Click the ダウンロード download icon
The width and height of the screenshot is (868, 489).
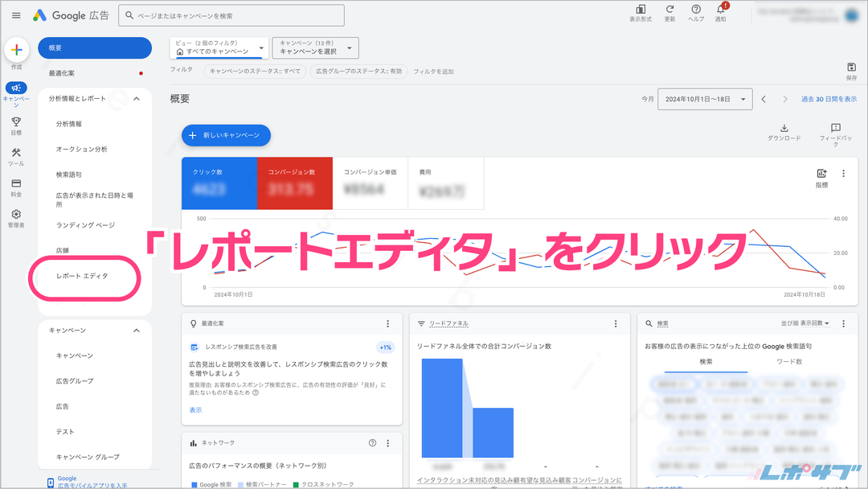[x=784, y=129]
